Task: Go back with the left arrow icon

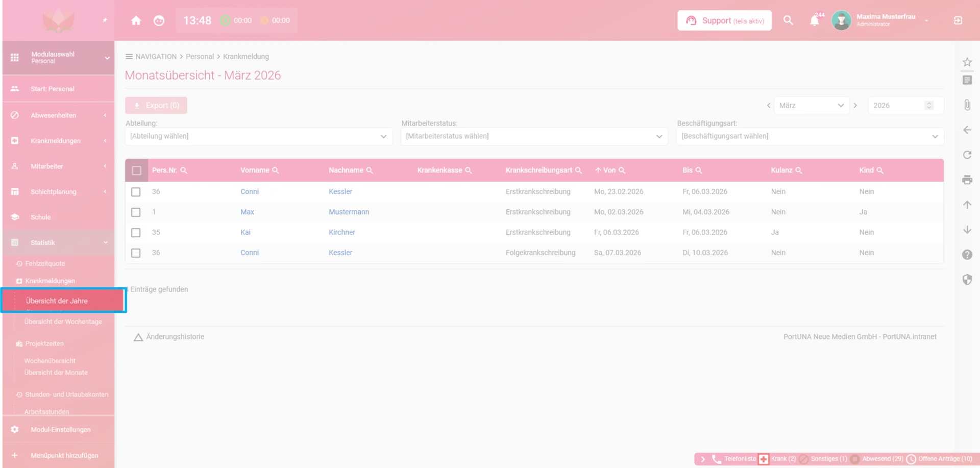Action: [x=967, y=130]
